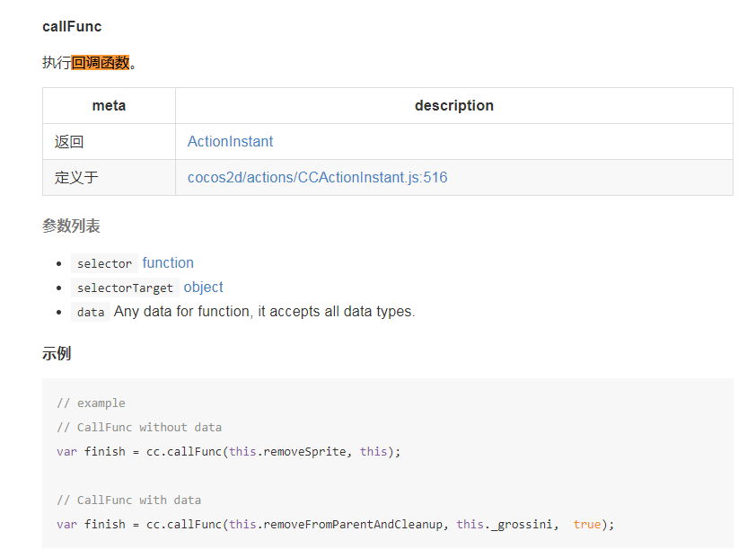Click the '// example' comment line
Image resolution: width=756 pixels, height=558 pixels.
point(91,403)
